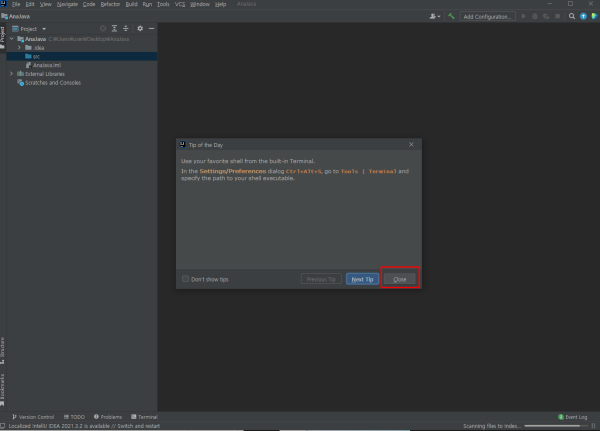Click tool window toggle icon at bottom-left corner
This screenshot has height=431, width=600.
point(3,426)
